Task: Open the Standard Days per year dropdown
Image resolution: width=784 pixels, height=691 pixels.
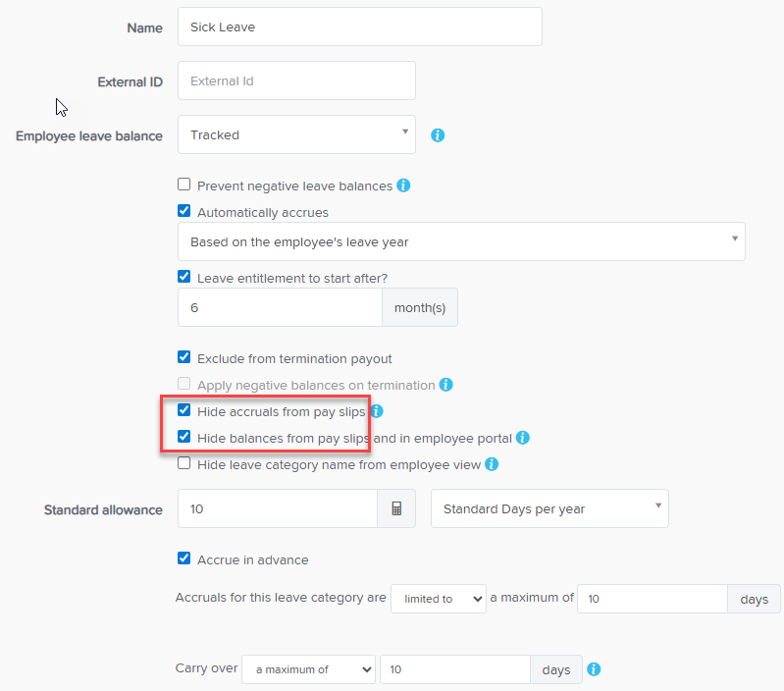Action: [549, 509]
